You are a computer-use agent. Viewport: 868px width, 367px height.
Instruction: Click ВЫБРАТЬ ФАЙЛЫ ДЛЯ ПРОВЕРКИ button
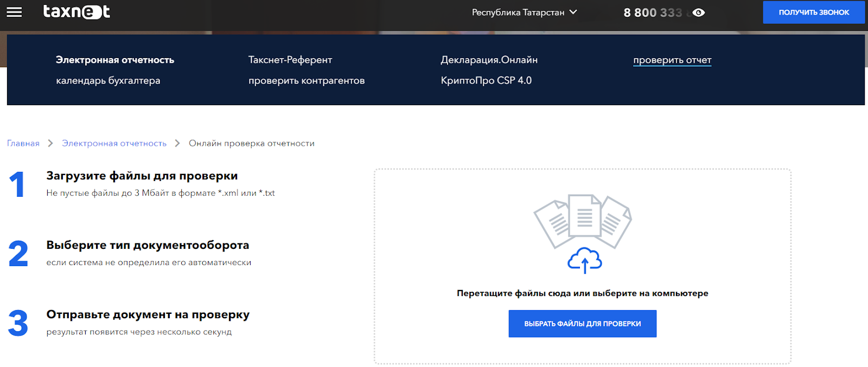pos(583,324)
